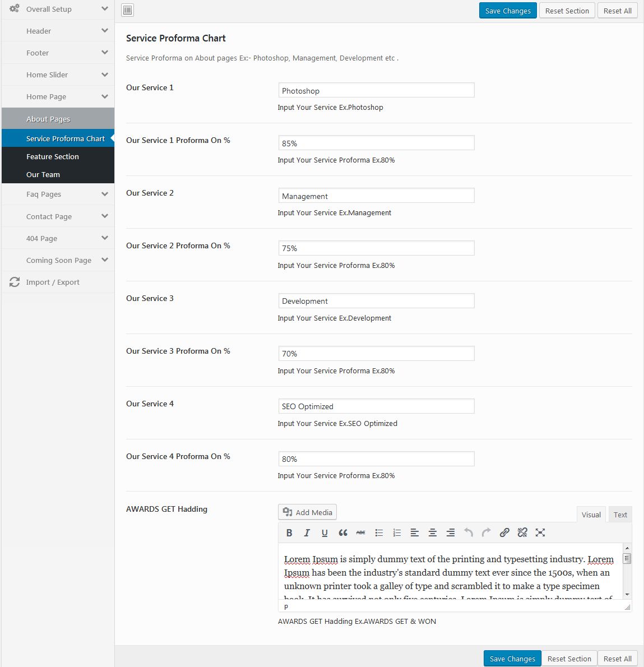Switch to the Text editor tab

(620, 515)
